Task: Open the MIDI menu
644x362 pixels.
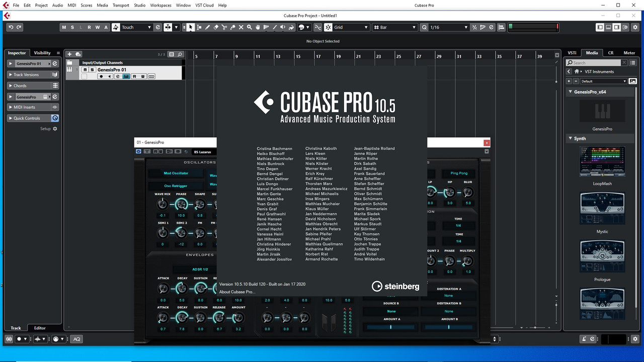Action: 71,5
